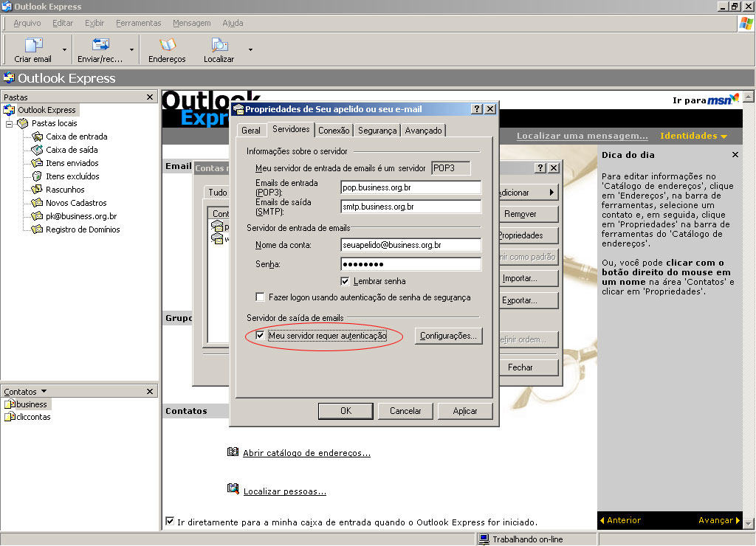Click the POP3 incoming server field
756x546 pixels.
click(410, 187)
